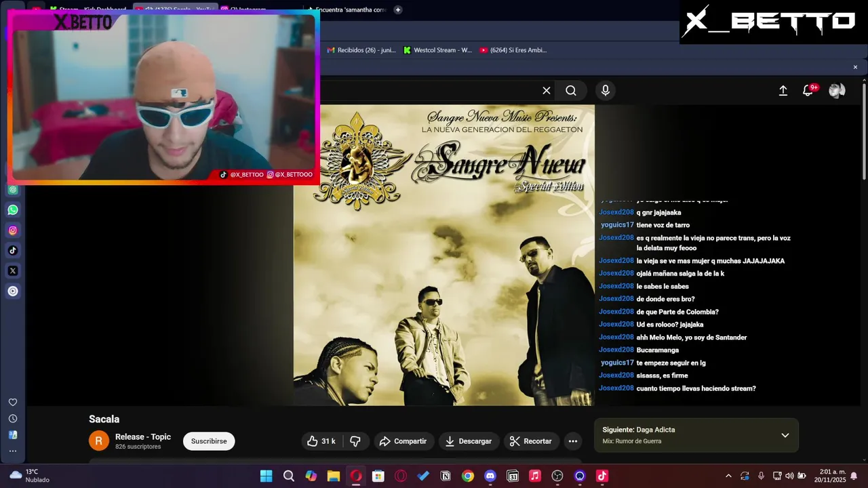This screenshot has width=868, height=488.
Task: Open the volume speaker tray icon
Action: (790, 476)
